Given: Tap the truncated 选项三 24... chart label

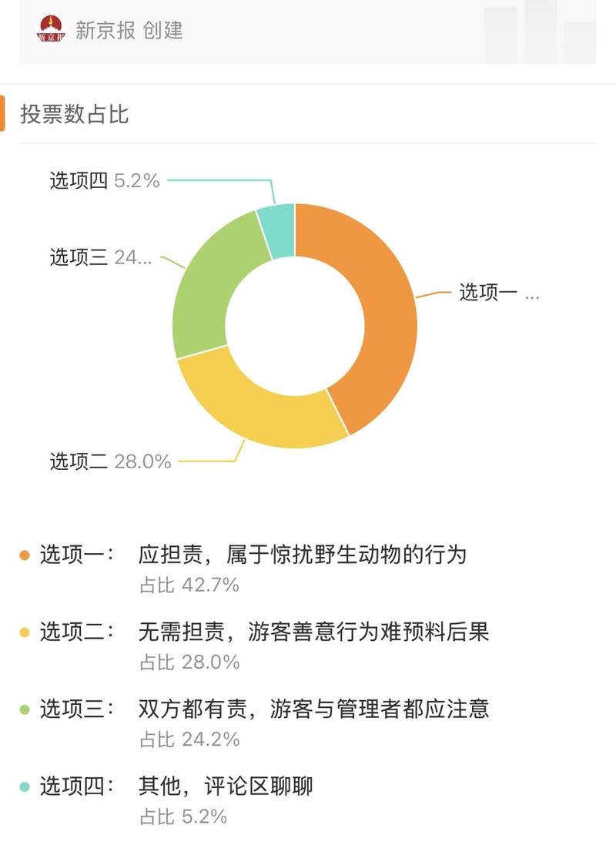Looking at the screenshot, I should click(101, 257).
